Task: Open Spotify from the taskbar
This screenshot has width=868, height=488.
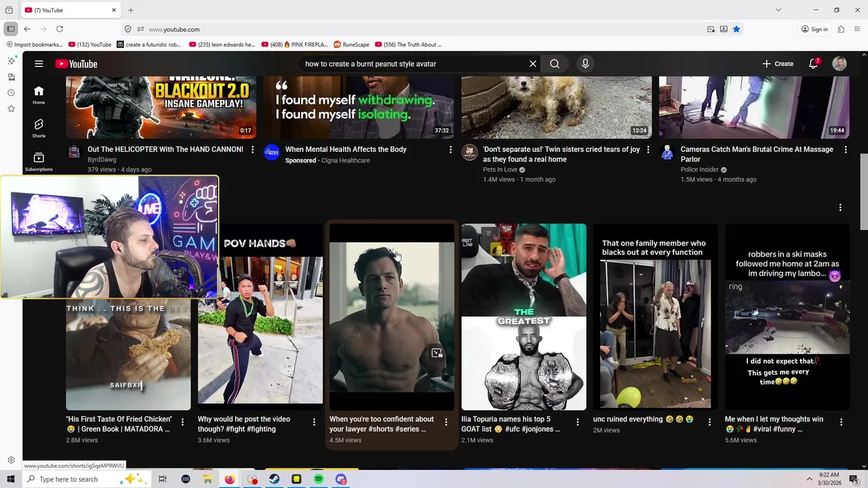Action: pos(319,479)
